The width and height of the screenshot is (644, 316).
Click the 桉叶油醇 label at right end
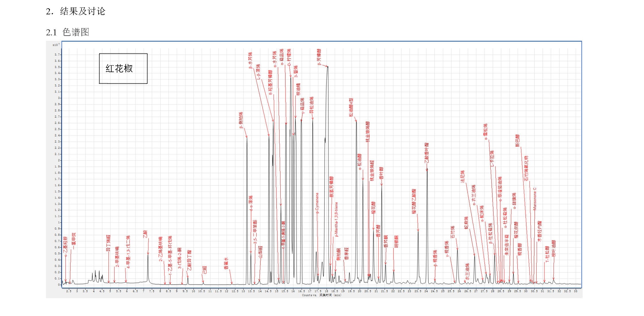coord(554,248)
